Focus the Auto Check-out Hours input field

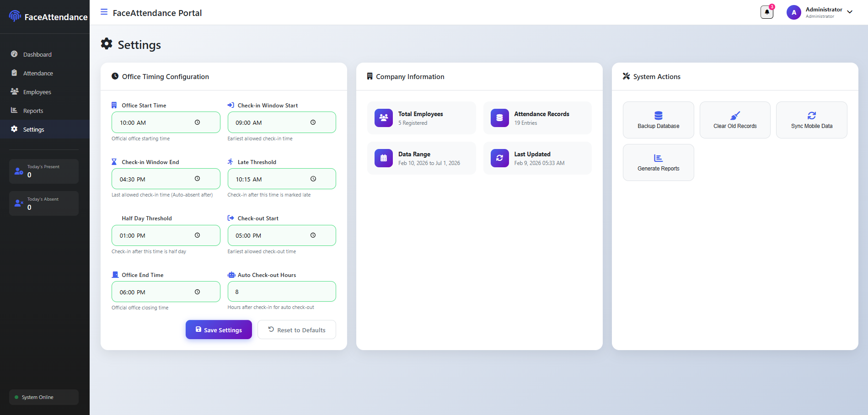282,292
